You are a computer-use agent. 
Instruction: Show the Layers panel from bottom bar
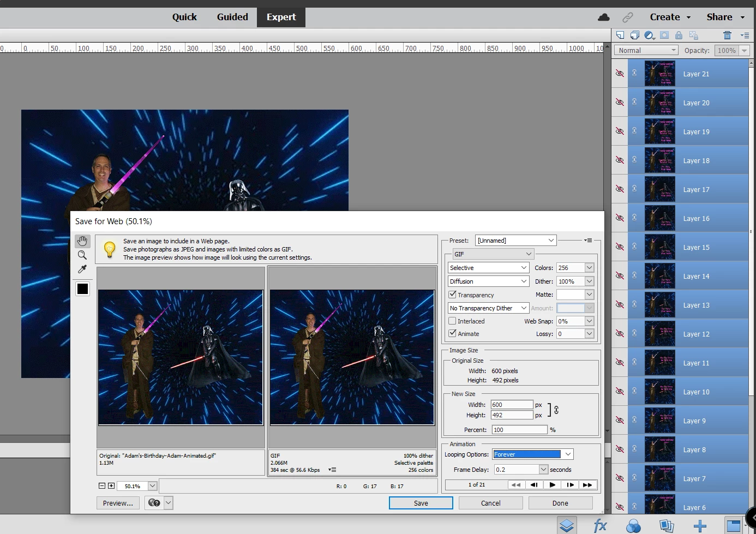point(567,525)
